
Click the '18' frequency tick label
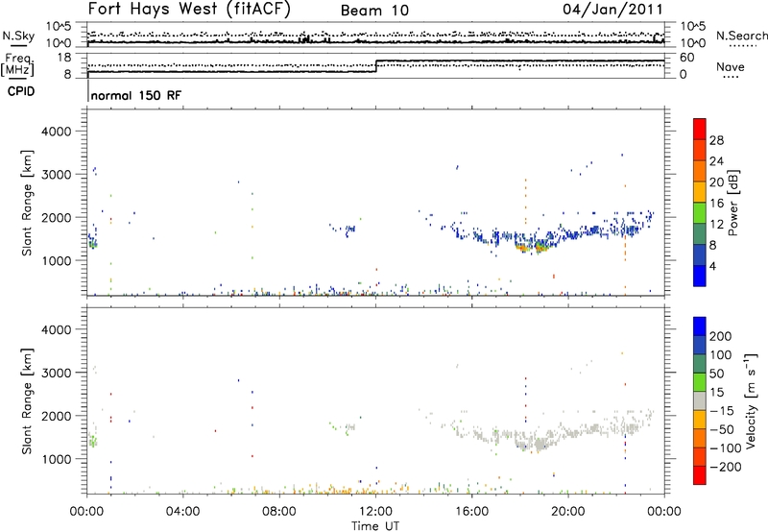(x=64, y=58)
